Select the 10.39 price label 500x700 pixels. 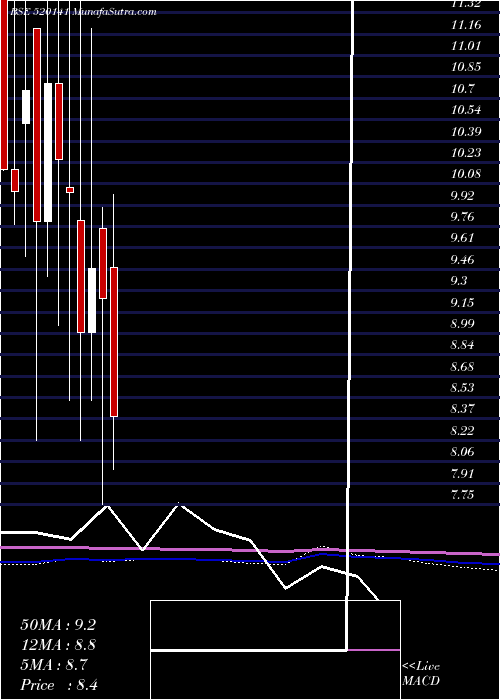point(466,132)
